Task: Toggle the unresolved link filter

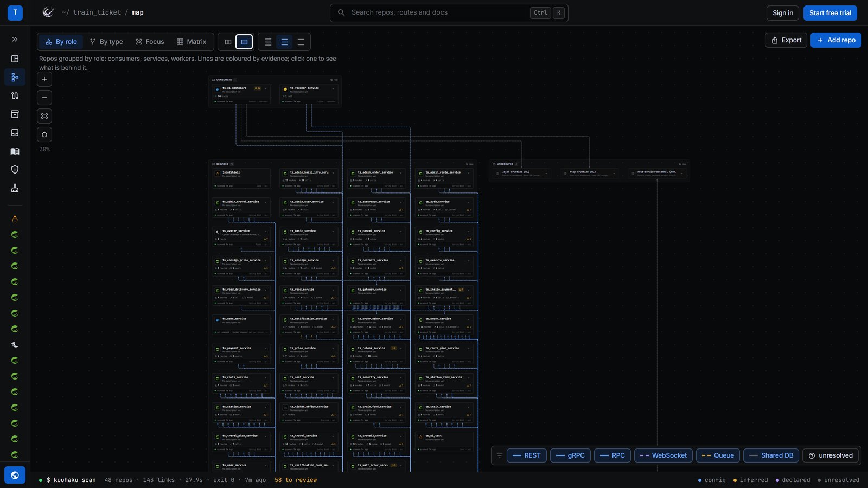Action: [831, 455]
